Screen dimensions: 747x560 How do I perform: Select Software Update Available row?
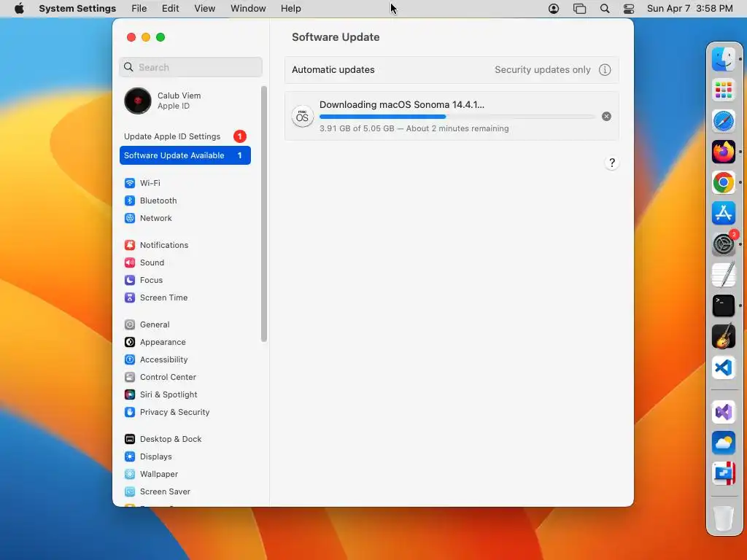tap(185, 155)
